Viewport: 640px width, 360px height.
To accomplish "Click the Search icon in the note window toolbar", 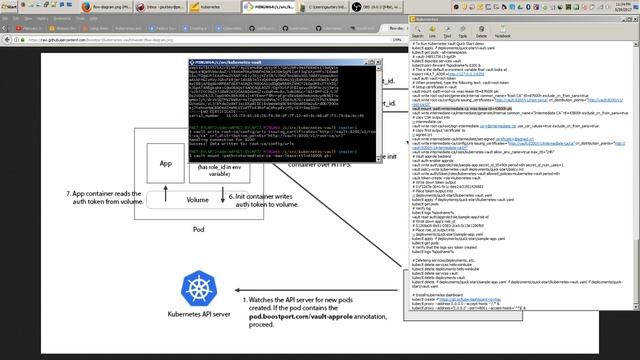I will (x=417, y=31).
